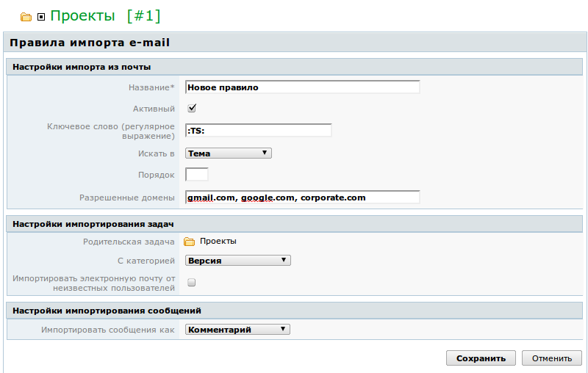Screen dimensions: 588x373
Task: Click the Разрешенные домены text field
Action: [x=302, y=198]
